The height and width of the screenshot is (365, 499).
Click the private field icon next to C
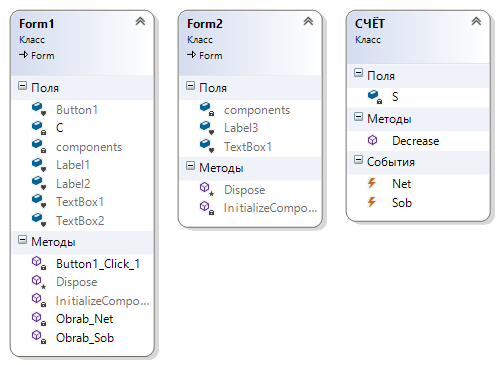pos(39,128)
